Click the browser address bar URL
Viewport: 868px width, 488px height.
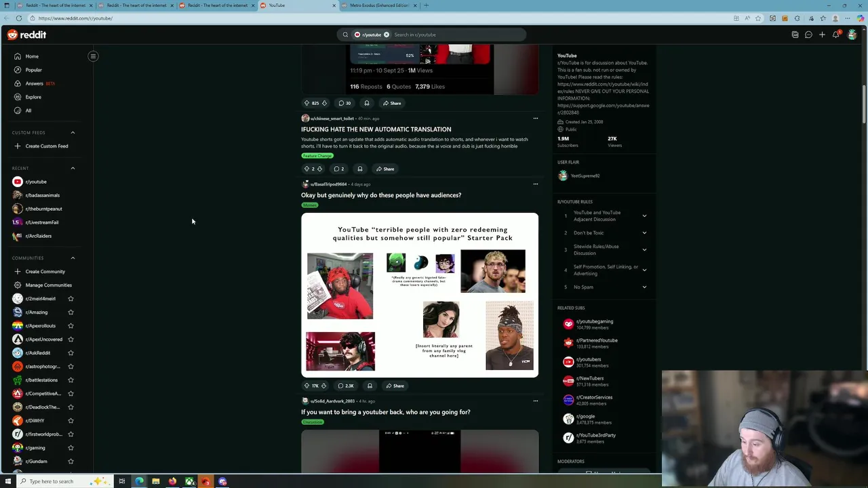(75, 18)
